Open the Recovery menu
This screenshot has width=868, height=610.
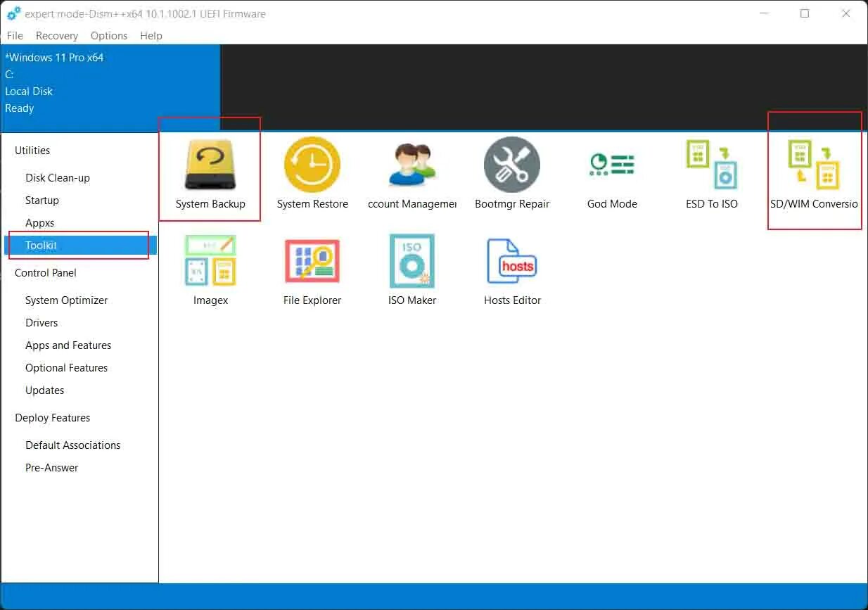click(57, 35)
